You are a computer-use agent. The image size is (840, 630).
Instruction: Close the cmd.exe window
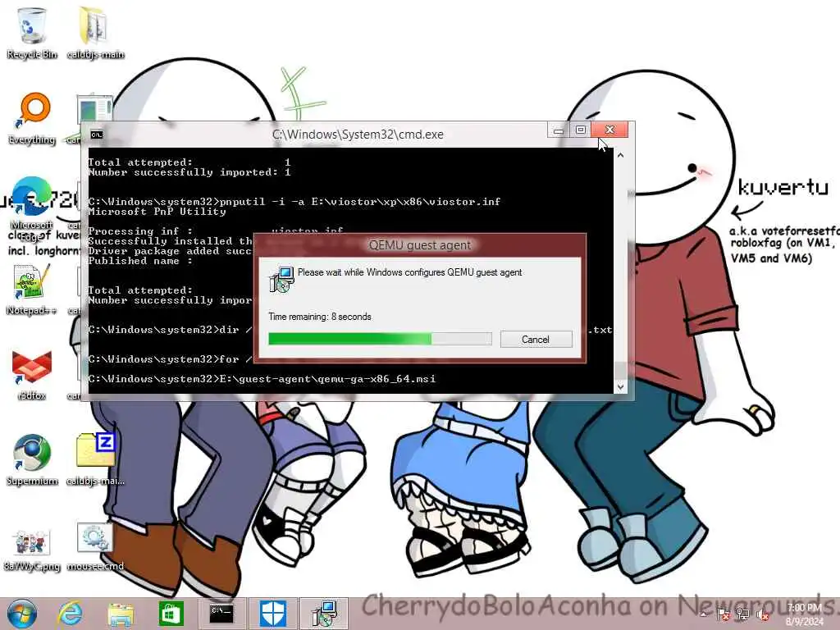tap(609, 130)
